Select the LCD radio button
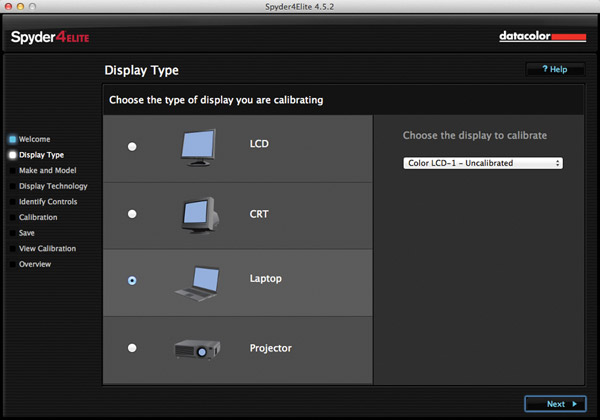Screen dimensions: 600x420 coord(132,147)
